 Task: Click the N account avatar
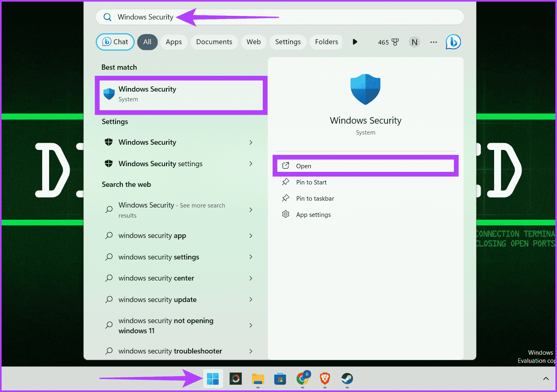coord(414,42)
